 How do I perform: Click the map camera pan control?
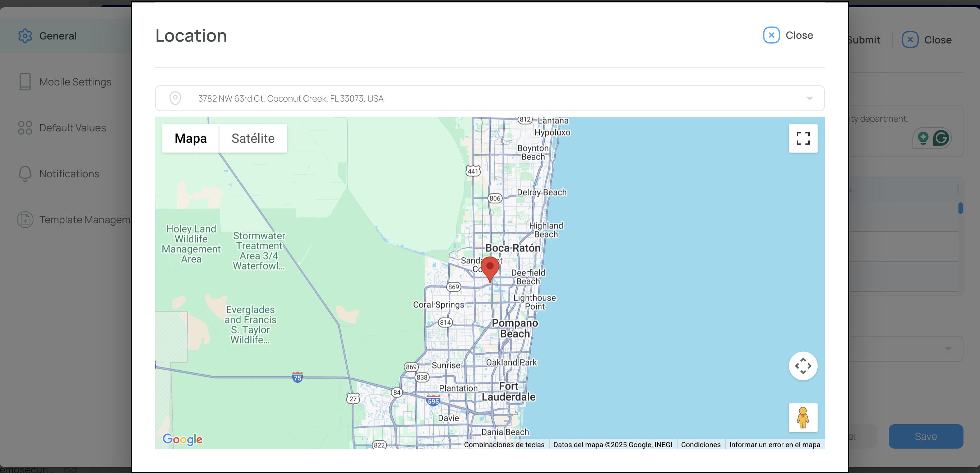coord(803,366)
